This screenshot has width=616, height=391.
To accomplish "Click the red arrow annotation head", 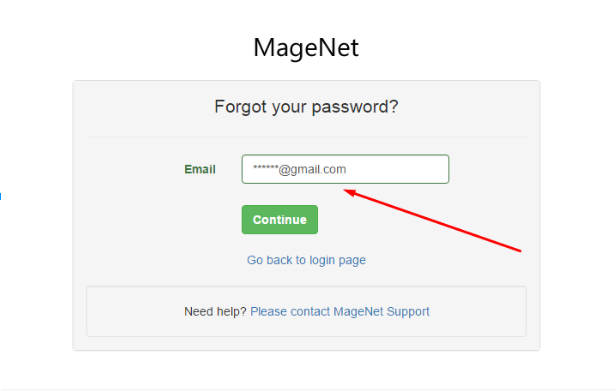I will [349, 192].
